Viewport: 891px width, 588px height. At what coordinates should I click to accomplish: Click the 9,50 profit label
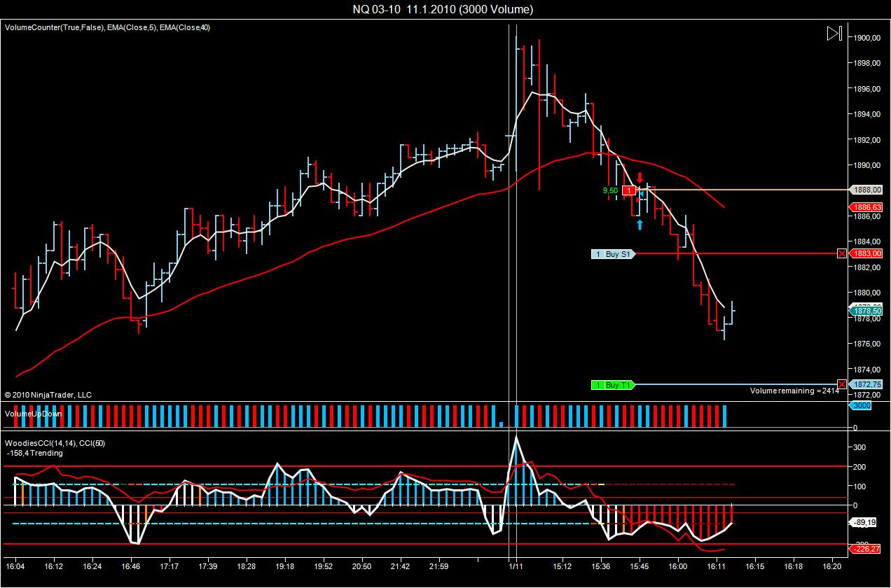pyautogui.click(x=610, y=190)
